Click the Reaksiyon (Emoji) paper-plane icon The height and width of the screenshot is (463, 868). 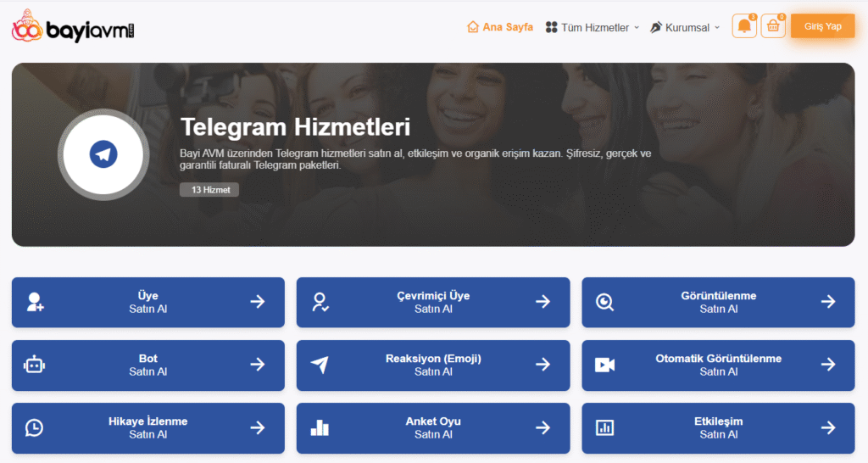click(x=320, y=365)
